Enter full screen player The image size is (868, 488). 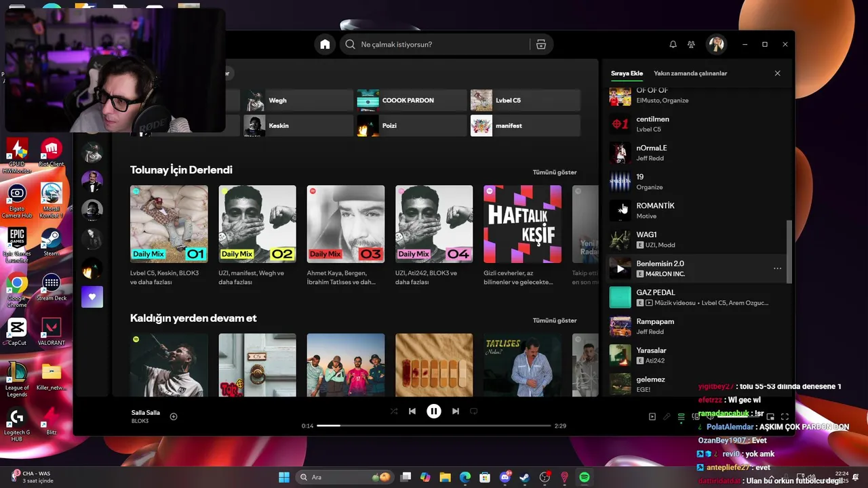(x=785, y=417)
